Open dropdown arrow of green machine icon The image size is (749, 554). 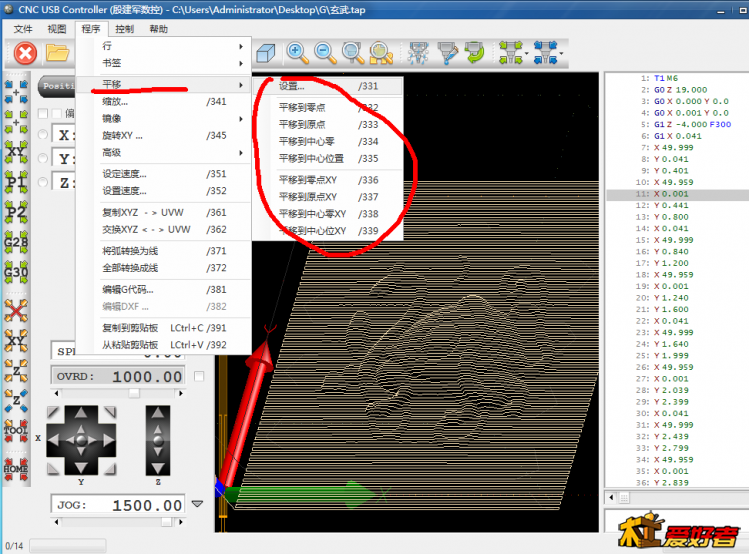(526, 53)
